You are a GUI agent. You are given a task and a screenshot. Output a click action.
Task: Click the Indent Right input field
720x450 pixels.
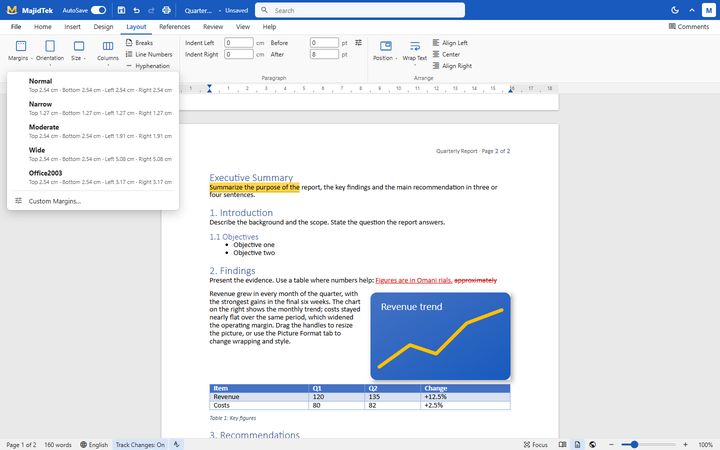(239, 54)
